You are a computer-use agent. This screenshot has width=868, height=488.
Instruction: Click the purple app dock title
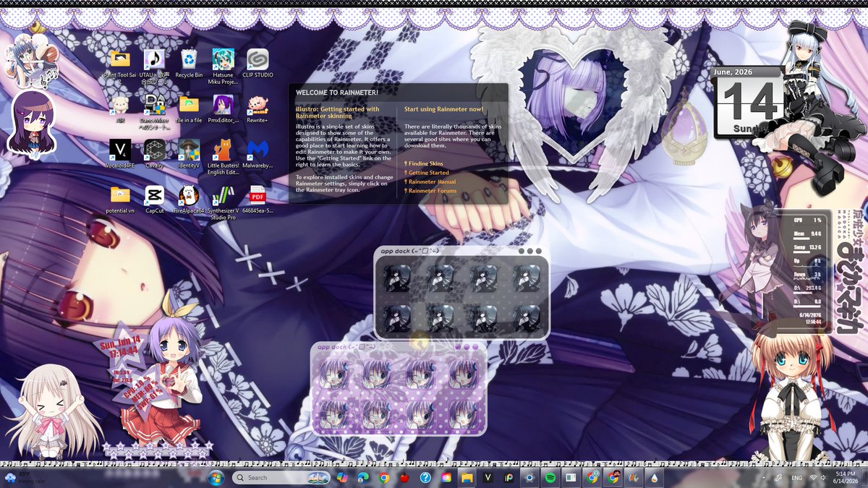[x=346, y=347]
